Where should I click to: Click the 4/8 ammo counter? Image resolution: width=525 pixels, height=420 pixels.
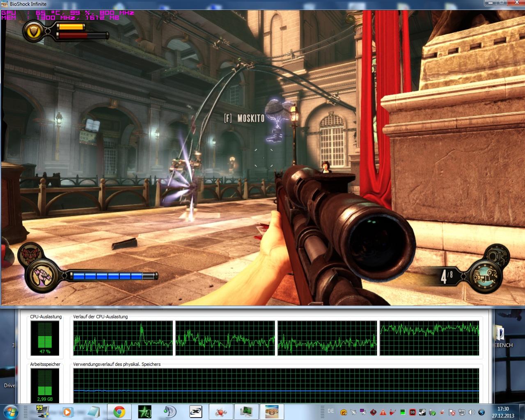coord(446,277)
